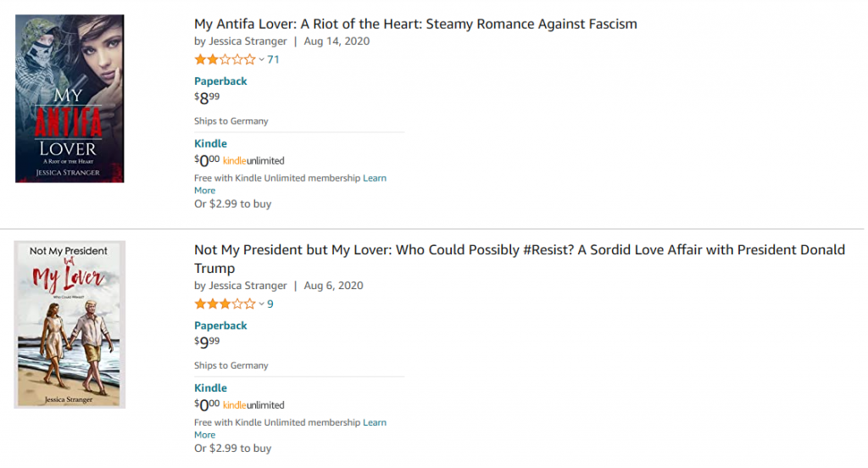868x468 pixels.
Task: Select Paperback format for Not My President
Action: [220, 326]
